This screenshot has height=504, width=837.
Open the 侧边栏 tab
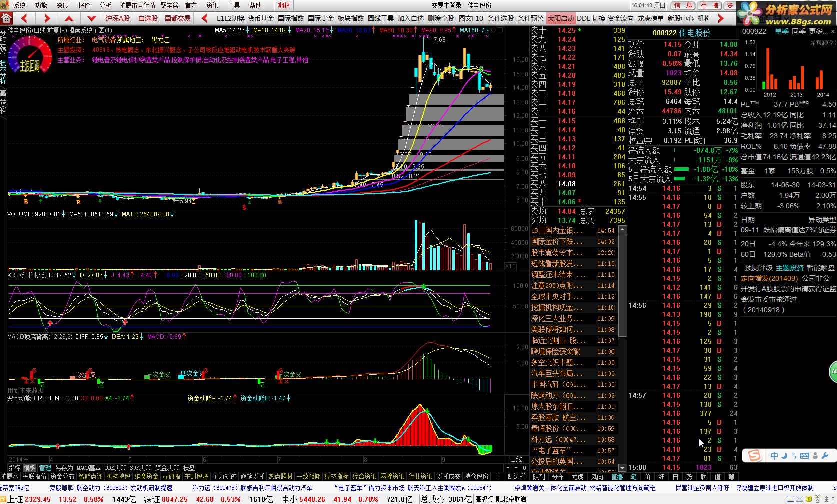point(516,477)
